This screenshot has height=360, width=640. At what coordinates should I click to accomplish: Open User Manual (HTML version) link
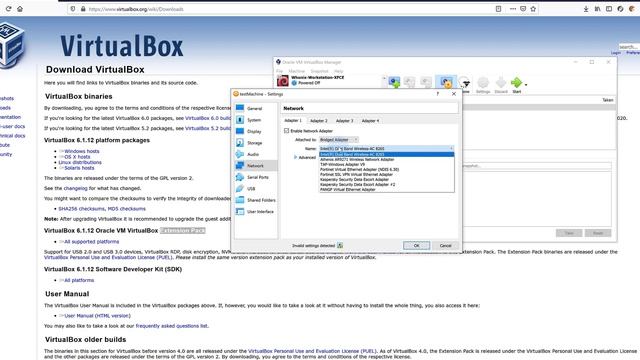coord(97,316)
